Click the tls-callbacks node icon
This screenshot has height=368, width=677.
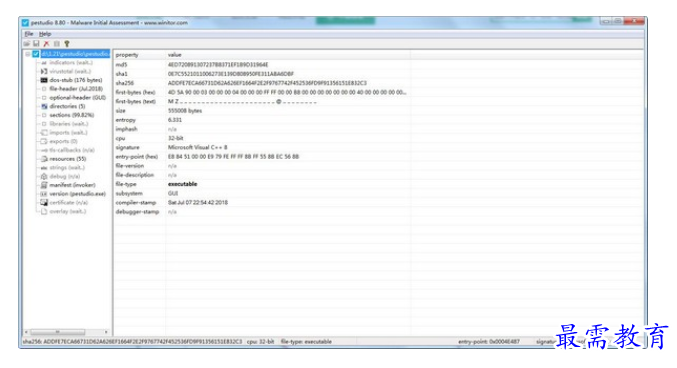pos(44,150)
